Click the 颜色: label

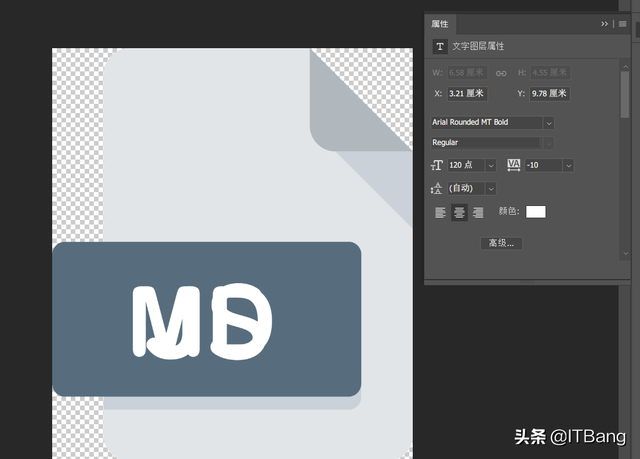[x=509, y=211]
